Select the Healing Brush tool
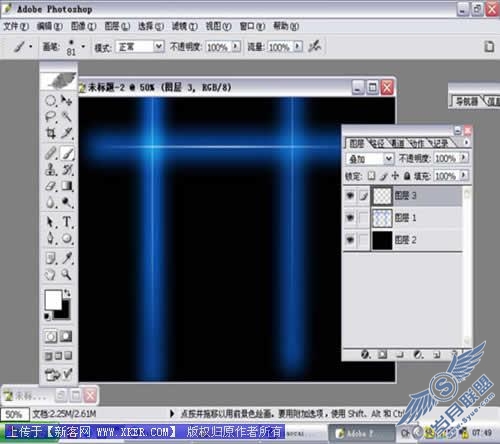500x444 pixels. click(51, 153)
